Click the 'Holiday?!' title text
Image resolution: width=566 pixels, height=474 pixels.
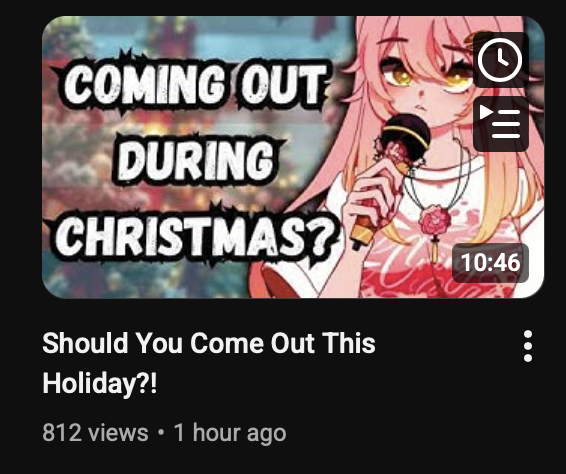100,383
